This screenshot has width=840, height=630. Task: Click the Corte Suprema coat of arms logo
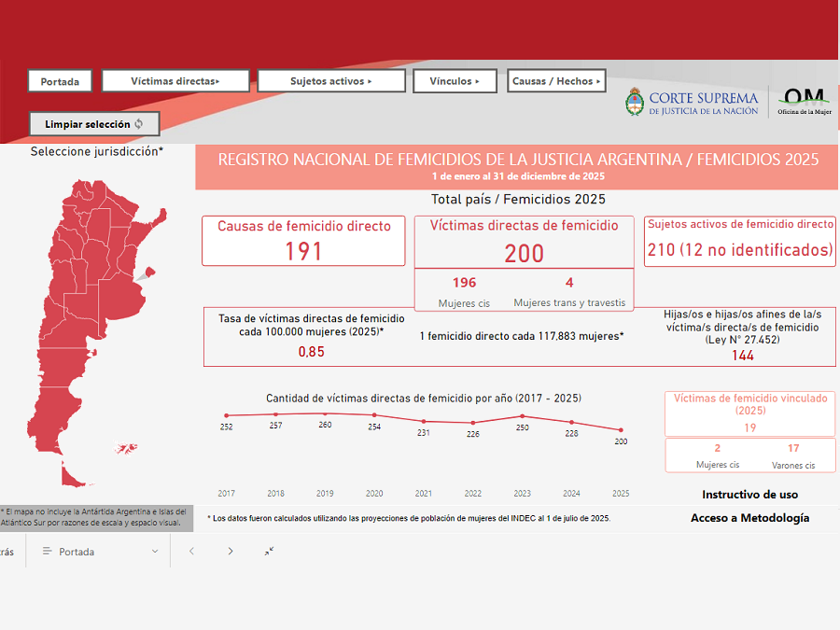coord(635,102)
